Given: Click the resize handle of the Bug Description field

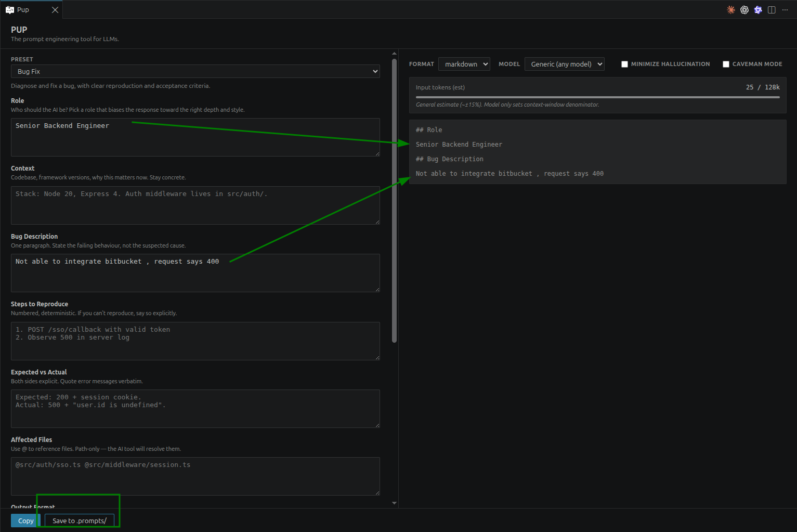Looking at the screenshot, I should point(377,289).
